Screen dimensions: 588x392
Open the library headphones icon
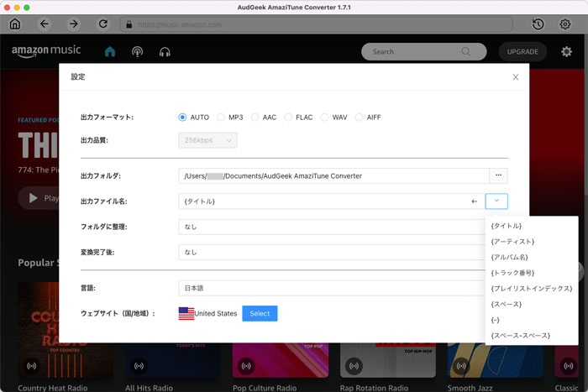165,52
